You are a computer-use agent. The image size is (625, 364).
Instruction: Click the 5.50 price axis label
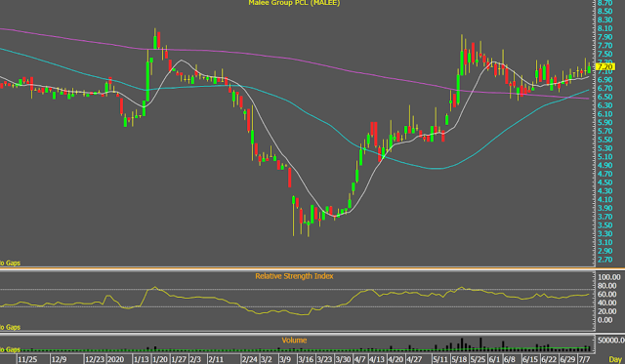tap(605, 140)
